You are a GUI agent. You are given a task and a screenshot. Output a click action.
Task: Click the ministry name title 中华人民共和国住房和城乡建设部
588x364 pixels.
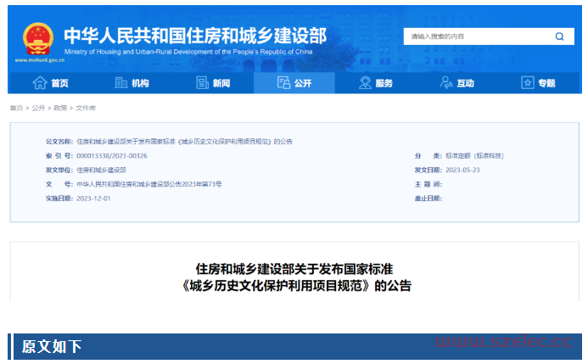click(195, 36)
